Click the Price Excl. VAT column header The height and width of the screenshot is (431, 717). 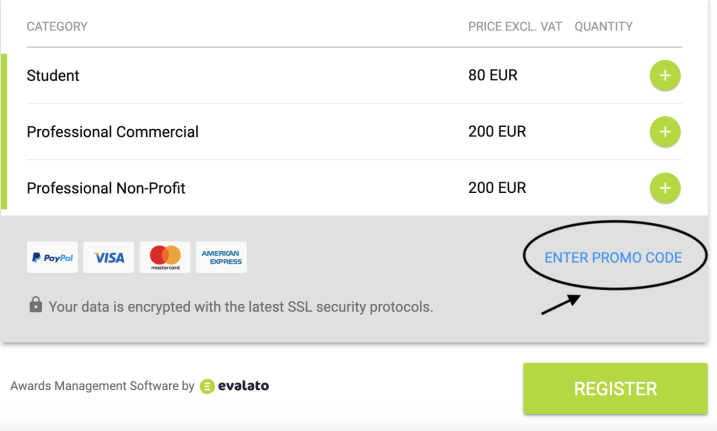click(514, 26)
